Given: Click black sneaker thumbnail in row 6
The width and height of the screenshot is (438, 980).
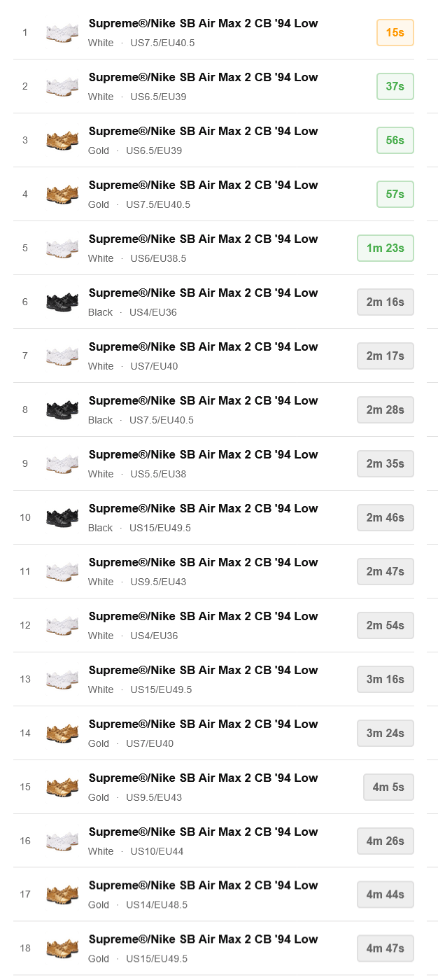Looking at the screenshot, I should pyautogui.click(x=62, y=302).
